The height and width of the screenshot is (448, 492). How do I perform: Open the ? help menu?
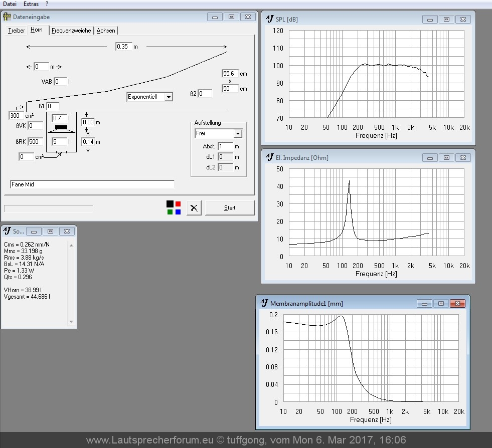[x=47, y=4]
